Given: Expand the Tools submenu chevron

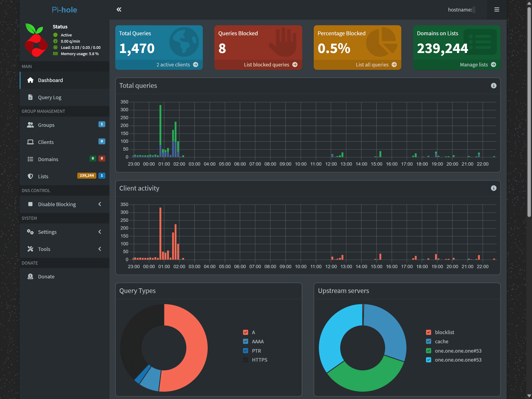Looking at the screenshot, I should (x=100, y=249).
